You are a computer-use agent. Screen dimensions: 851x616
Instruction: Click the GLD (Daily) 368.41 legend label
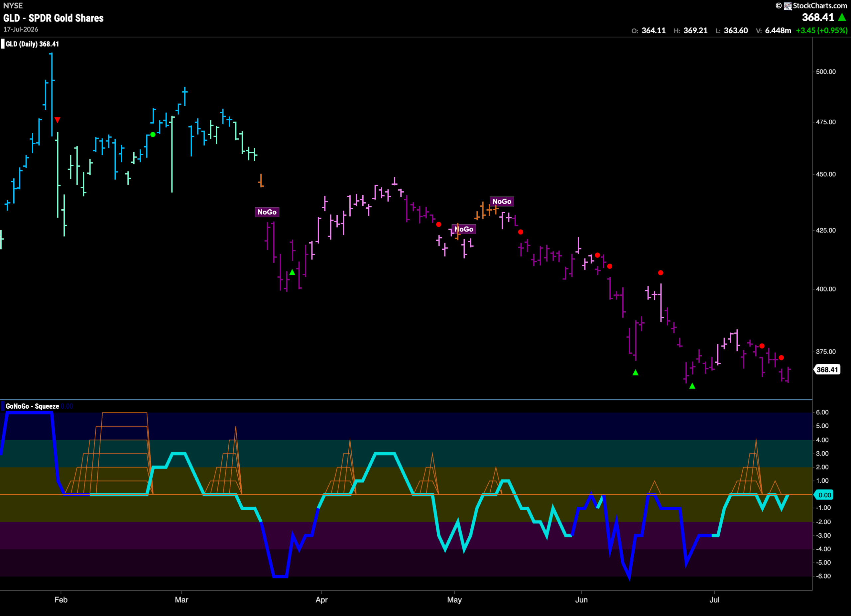(x=32, y=44)
